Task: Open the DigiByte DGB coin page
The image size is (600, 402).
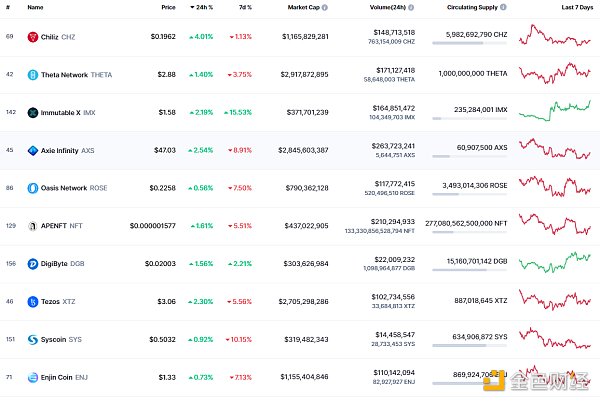Action: (62, 264)
